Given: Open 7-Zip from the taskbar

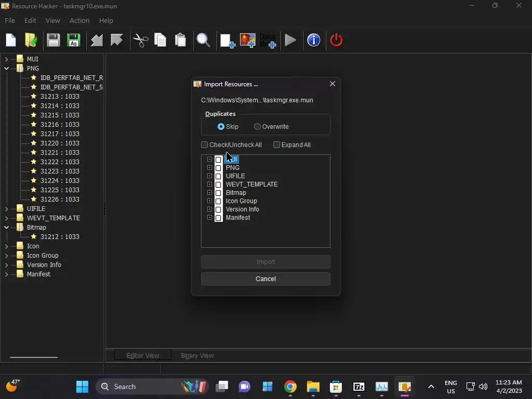Looking at the screenshot, I should [x=358, y=387].
